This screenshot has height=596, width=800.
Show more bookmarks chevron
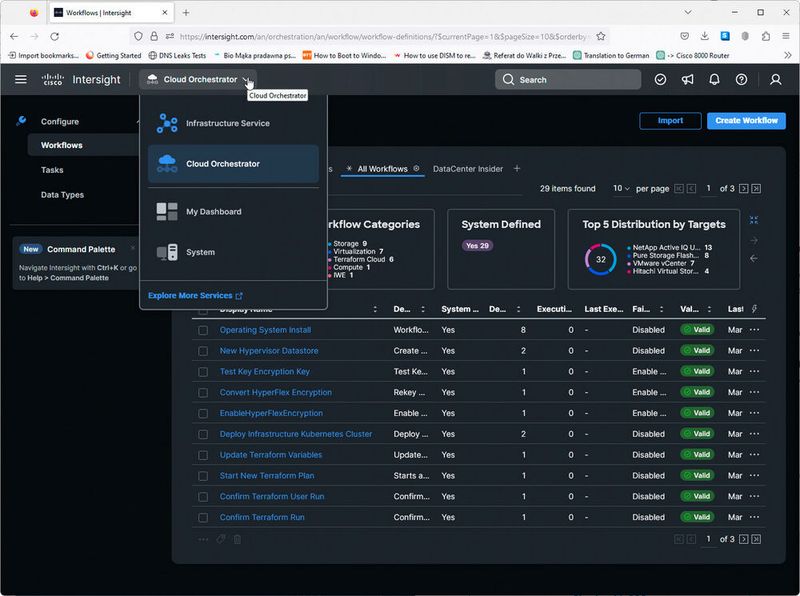[787, 55]
